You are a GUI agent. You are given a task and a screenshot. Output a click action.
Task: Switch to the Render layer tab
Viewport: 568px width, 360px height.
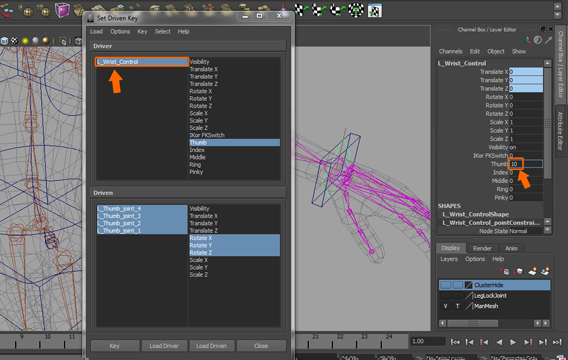click(x=482, y=248)
